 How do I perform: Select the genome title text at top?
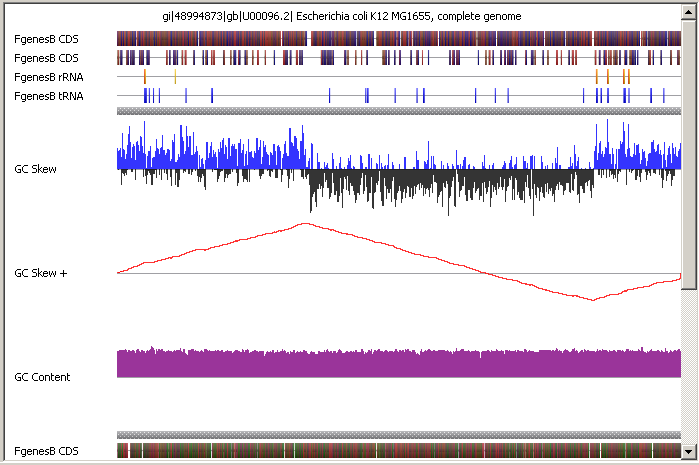(x=341, y=16)
